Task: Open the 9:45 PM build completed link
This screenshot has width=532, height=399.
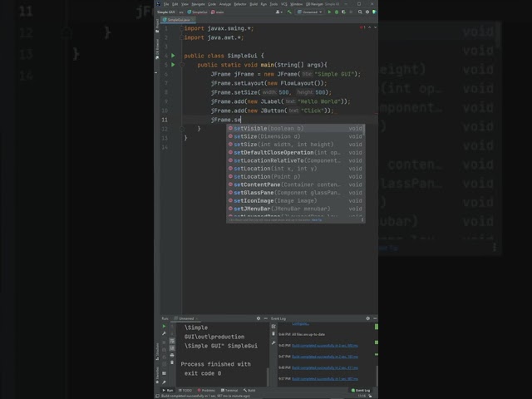Action: click(325, 346)
